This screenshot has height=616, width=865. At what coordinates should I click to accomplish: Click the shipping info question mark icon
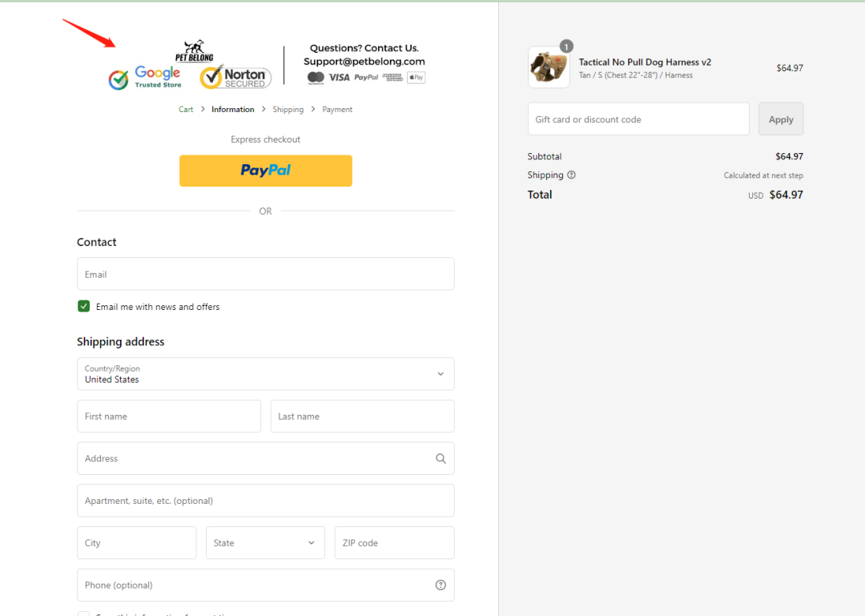pos(571,175)
